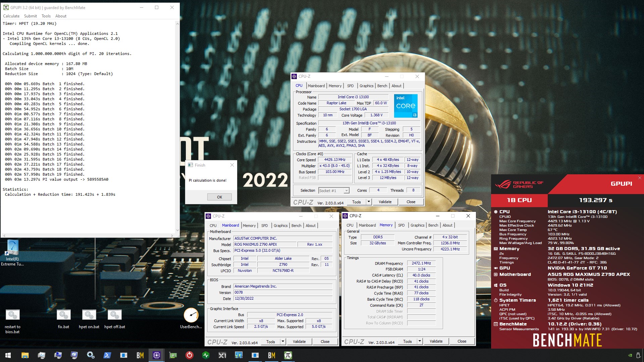Image resolution: width=644 pixels, height=362 pixels.
Task: Click the CPU section icon in BenchMate panel
Action: 496,212
